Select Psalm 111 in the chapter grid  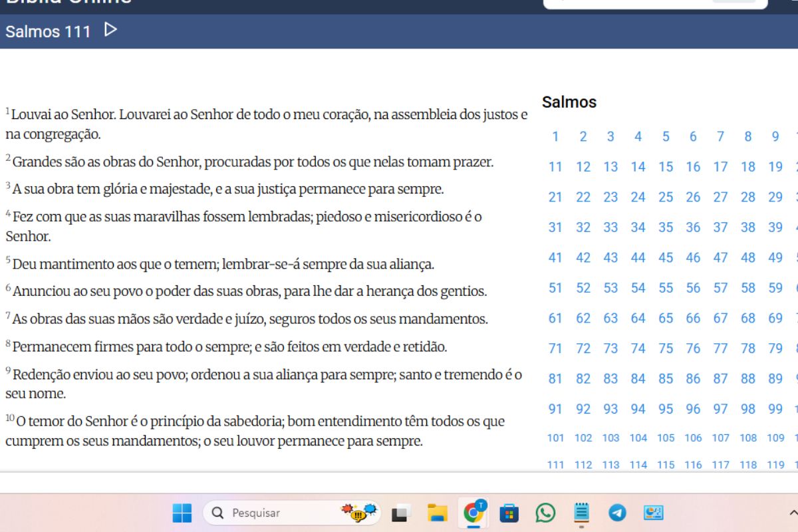click(556, 464)
